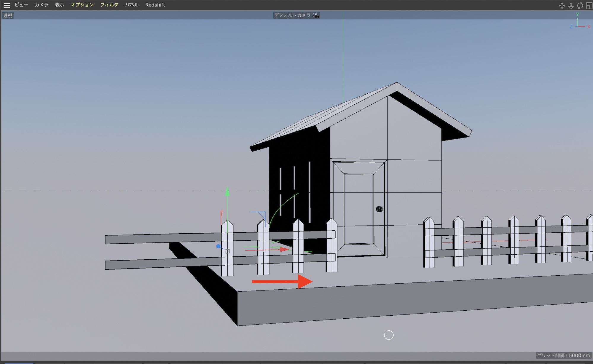
Task: Open the オプション menu
Action: pyautogui.click(x=82, y=5)
